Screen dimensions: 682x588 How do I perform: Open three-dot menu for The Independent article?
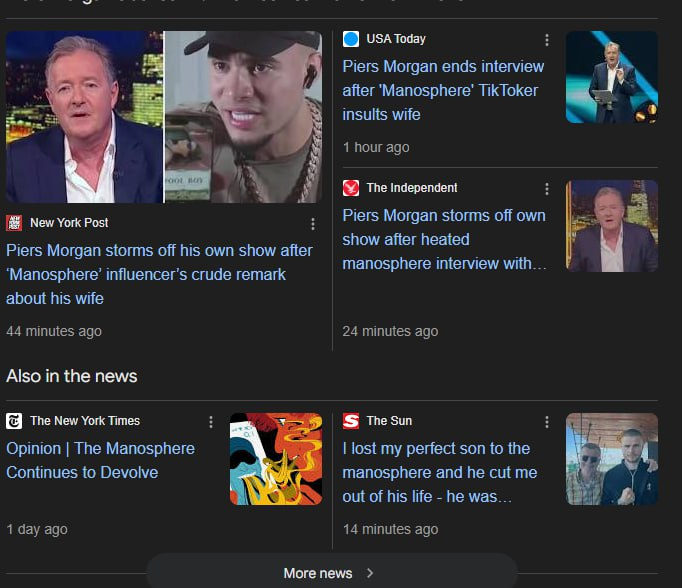pyautogui.click(x=547, y=189)
